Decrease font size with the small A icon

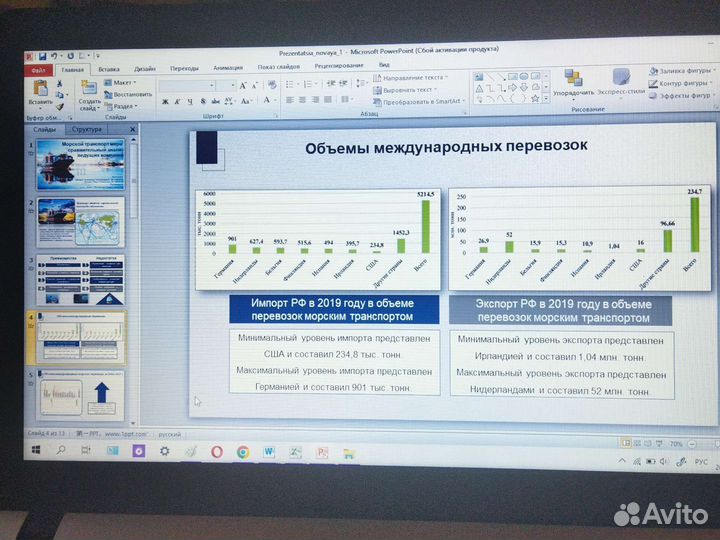[x=254, y=85]
